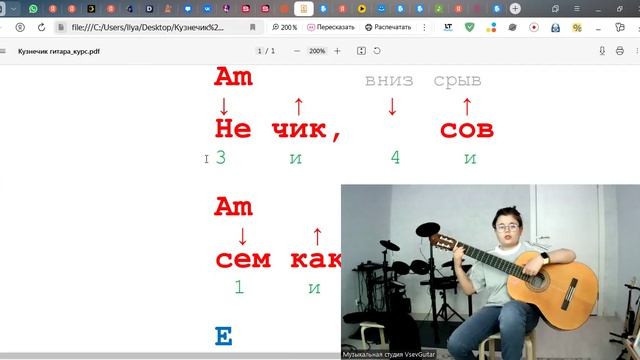The height and width of the screenshot is (360, 640).
Task: Click the fit-to-page icon
Action: pos(361,51)
